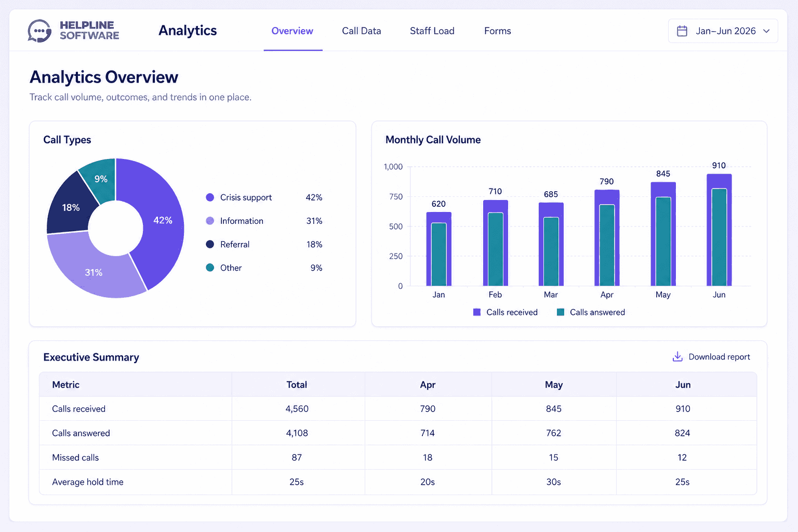Click the HELPLINE SOFTWARE brand text

point(89,31)
